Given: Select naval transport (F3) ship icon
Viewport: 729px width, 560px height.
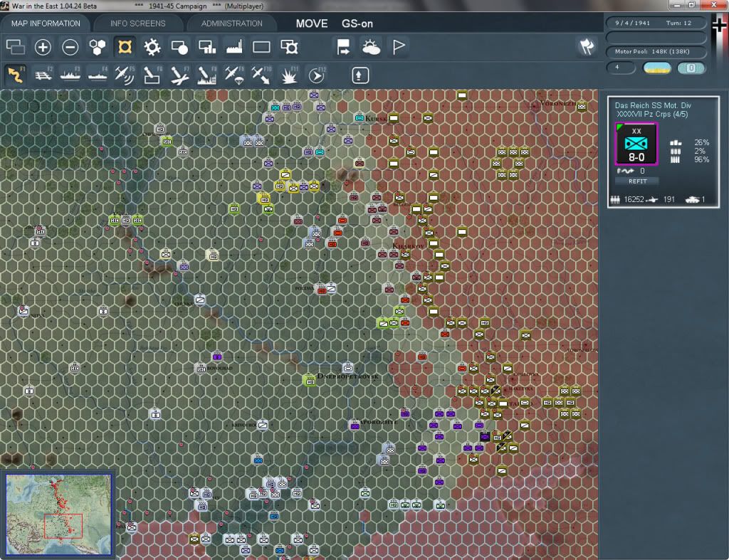Looking at the screenshot, I should [x=70, y=75].
